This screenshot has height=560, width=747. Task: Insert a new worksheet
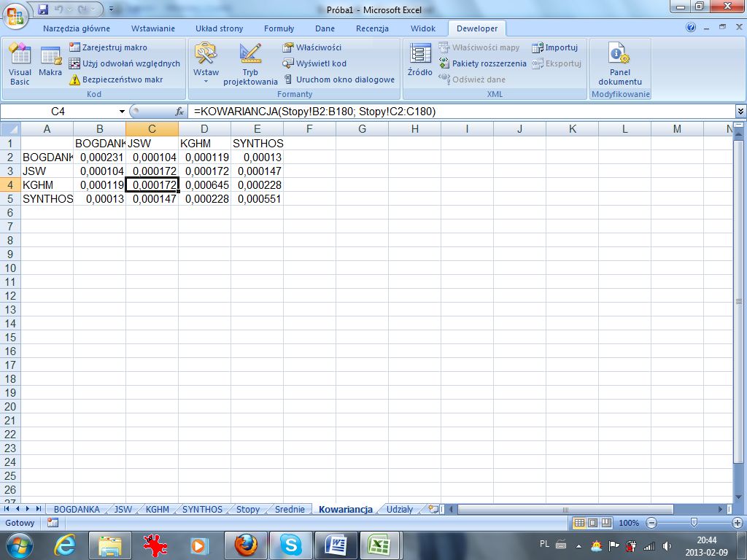433,509
